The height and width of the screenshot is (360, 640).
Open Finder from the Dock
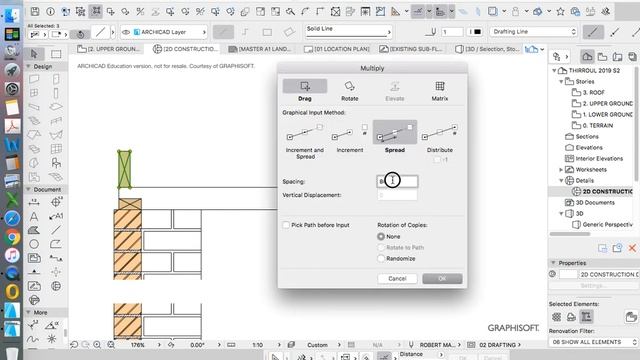[11, 15]
